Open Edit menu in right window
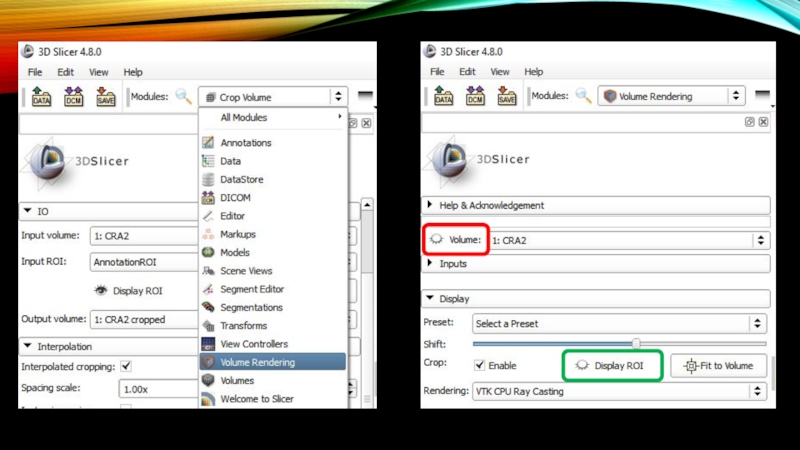 467,71
